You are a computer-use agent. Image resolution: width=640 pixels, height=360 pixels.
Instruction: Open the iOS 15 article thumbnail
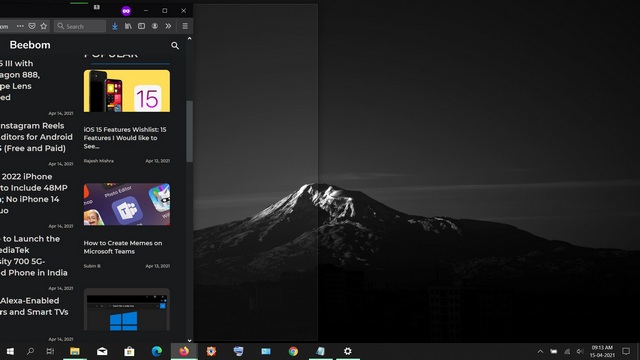[x=127, y=91]
